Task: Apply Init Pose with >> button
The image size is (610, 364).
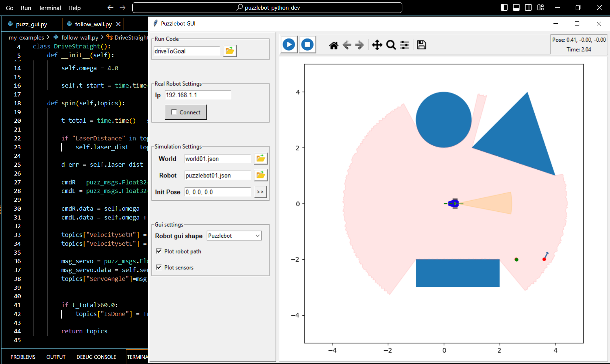Action: point(260,192)
